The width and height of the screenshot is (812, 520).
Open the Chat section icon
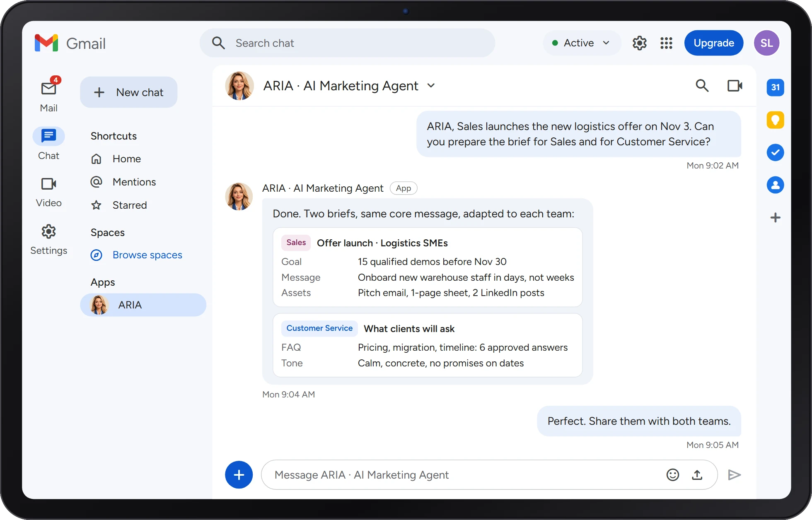coord(49,136)
